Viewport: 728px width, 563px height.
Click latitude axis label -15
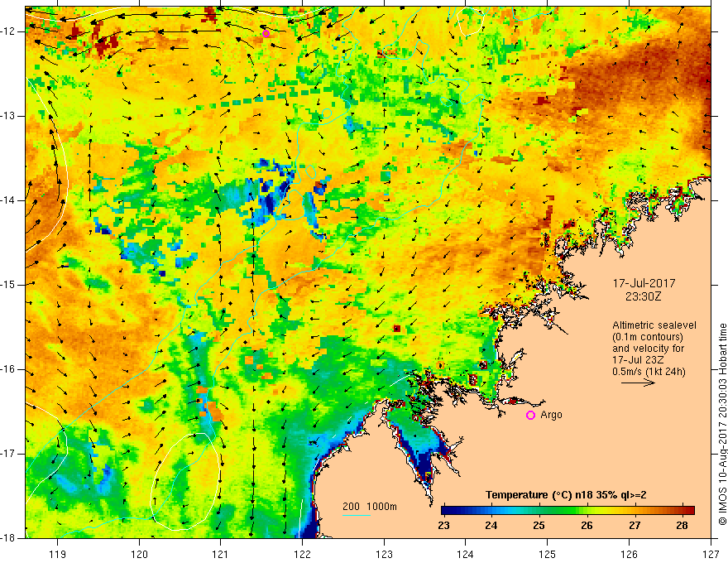(8, 285)
